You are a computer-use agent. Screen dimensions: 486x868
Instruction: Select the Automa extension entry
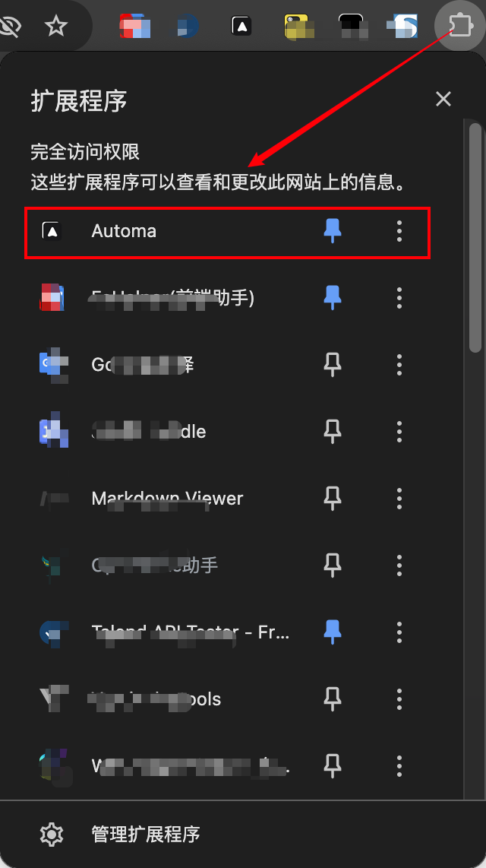point(124,231)
